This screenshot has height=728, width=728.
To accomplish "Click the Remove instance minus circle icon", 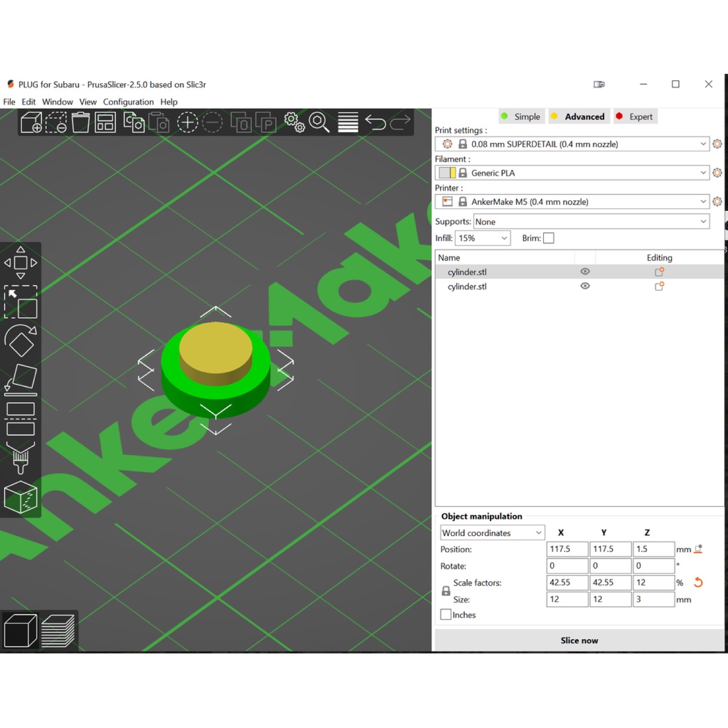I will coord(212,123).
